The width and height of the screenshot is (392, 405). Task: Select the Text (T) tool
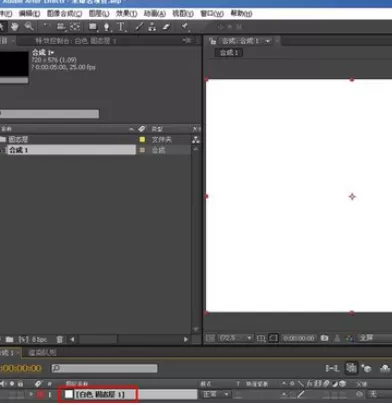click(121, 27)
